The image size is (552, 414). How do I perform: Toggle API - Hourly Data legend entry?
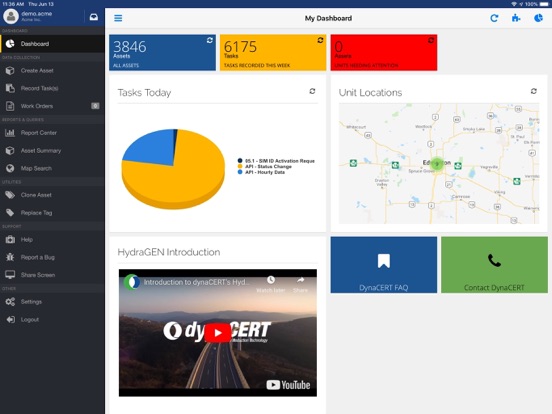(x=261, y=172)
